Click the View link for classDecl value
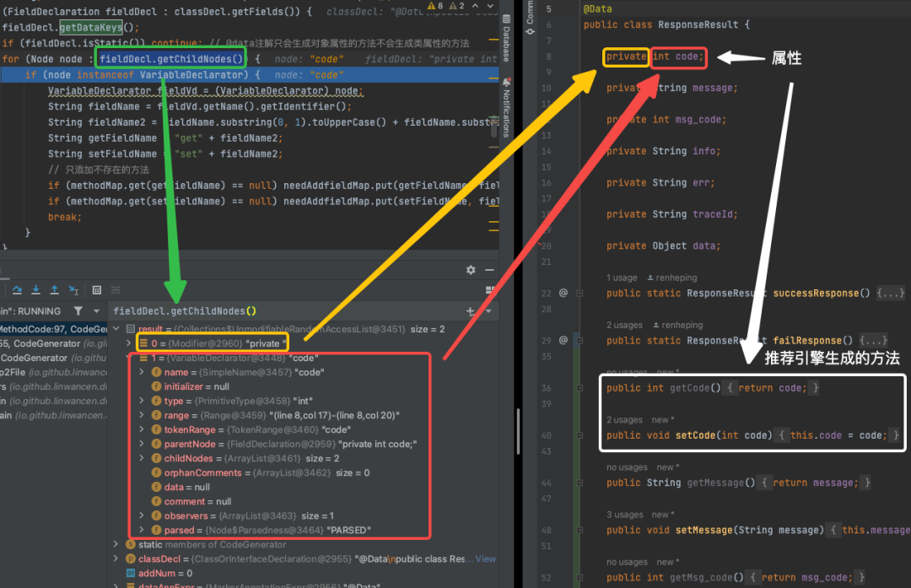This screenshot has height=588, width=911. (486, 559)
